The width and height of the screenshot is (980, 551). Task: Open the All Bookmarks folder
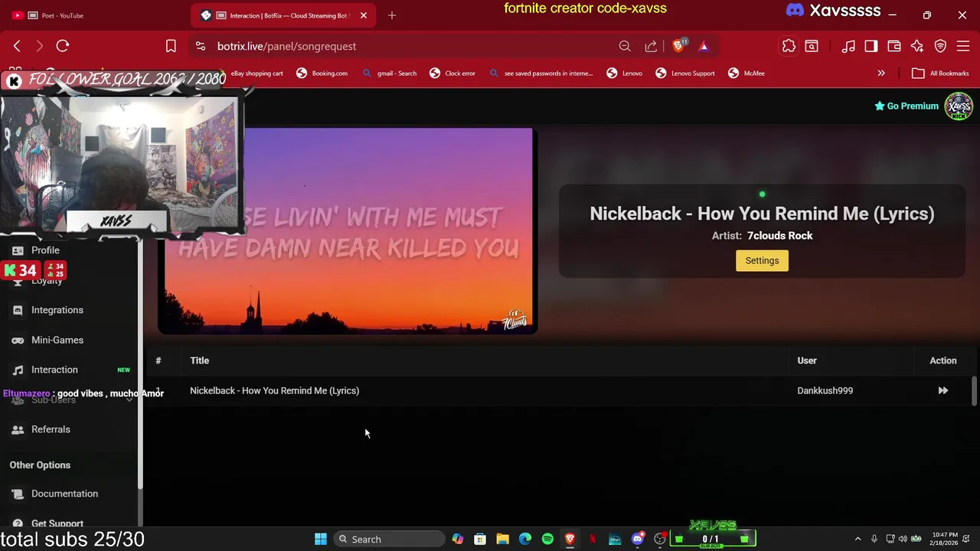pyautogui.click(x=940, y=73)
